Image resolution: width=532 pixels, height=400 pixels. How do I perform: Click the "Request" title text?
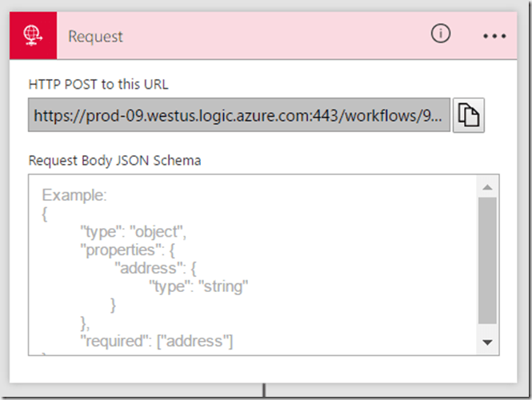95,37
